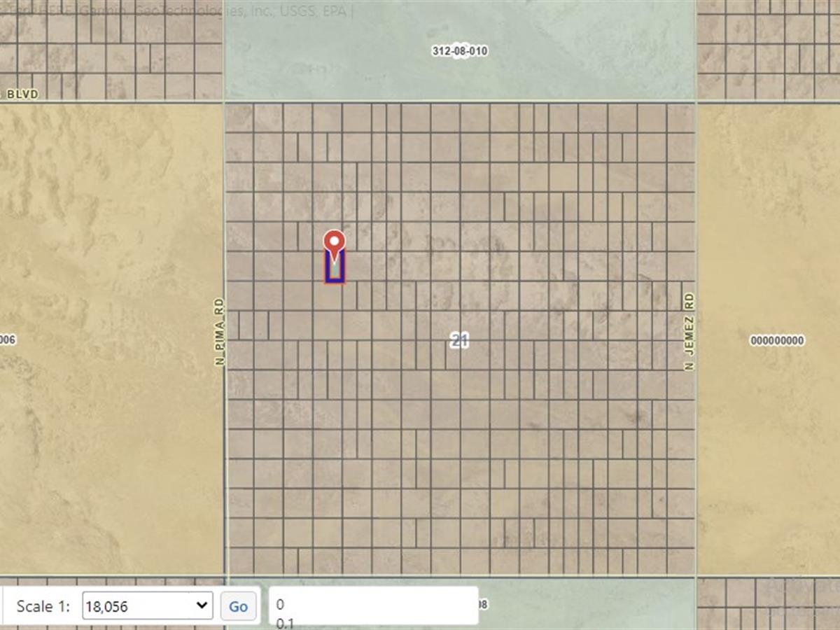The image size is (840, 630).
Task: Click the BLVD road label at left
Action: pos(22,94)
